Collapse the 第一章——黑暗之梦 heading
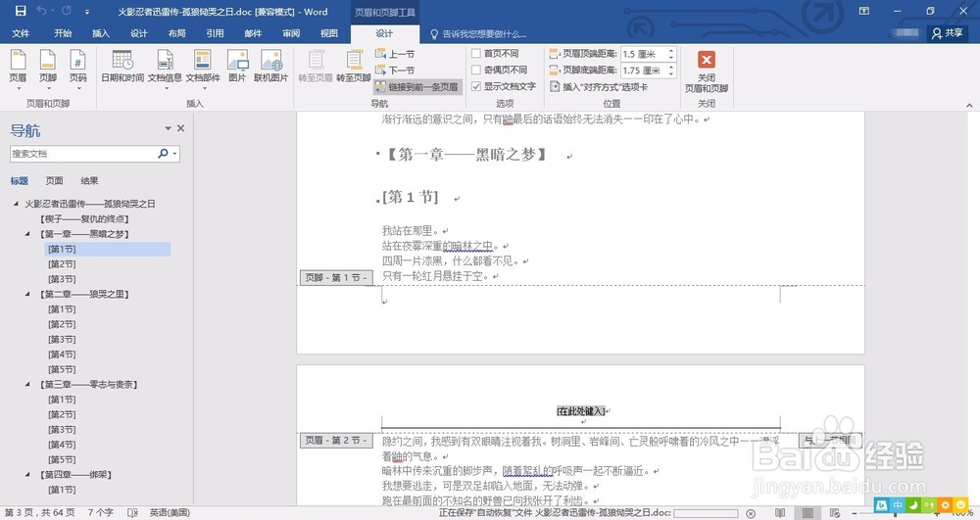Viewport: 980px width, 520px height. (x=27, y=233)
